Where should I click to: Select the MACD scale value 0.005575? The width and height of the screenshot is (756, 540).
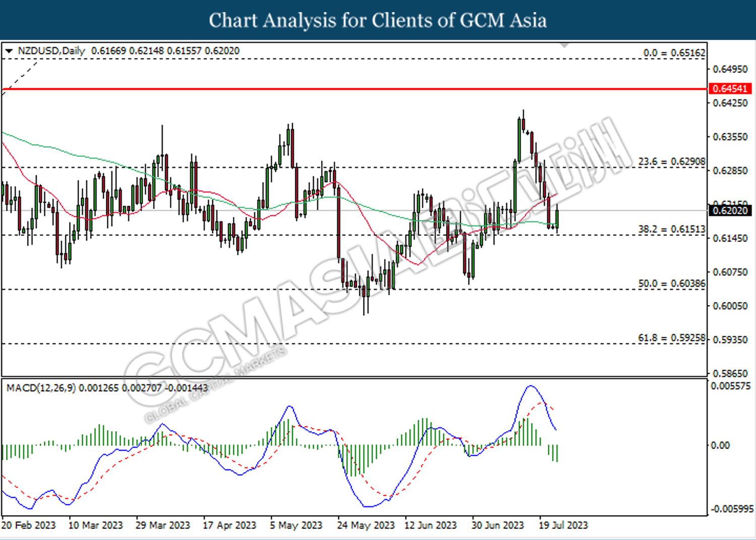[730, 386]
